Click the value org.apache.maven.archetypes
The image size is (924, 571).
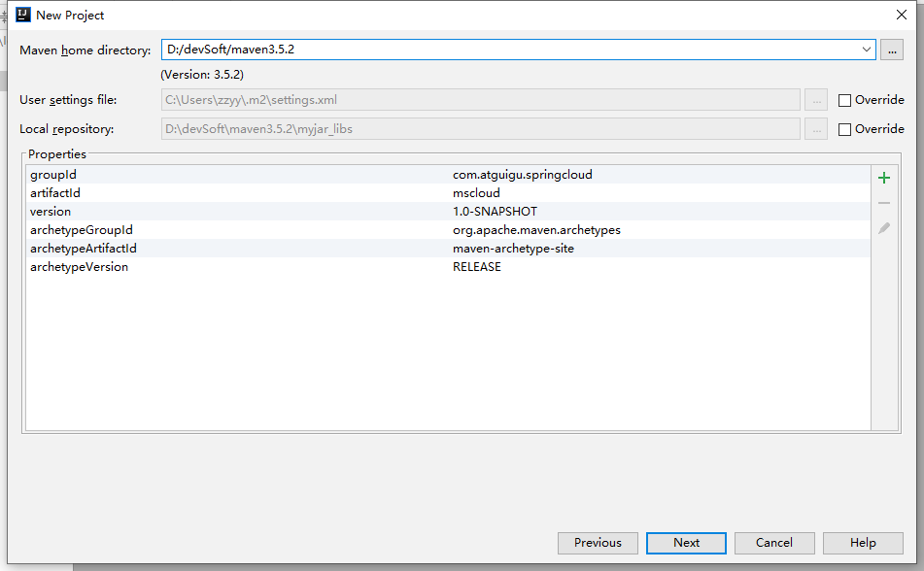pos(536,230)
